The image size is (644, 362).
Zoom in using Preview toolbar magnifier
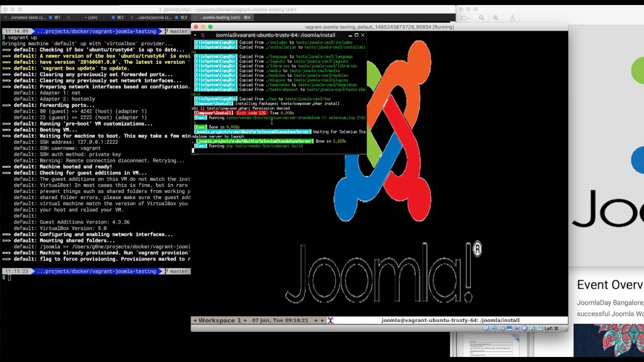(x=496, y=18)
